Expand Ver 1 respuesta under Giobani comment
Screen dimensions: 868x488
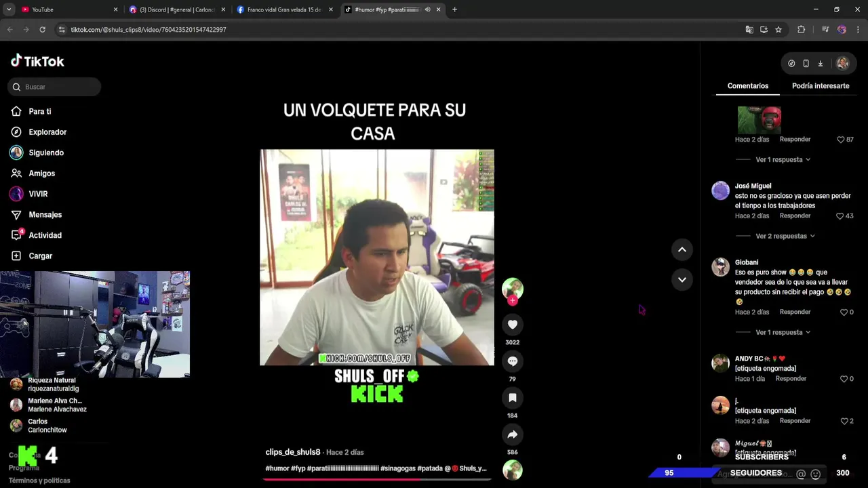783,333
